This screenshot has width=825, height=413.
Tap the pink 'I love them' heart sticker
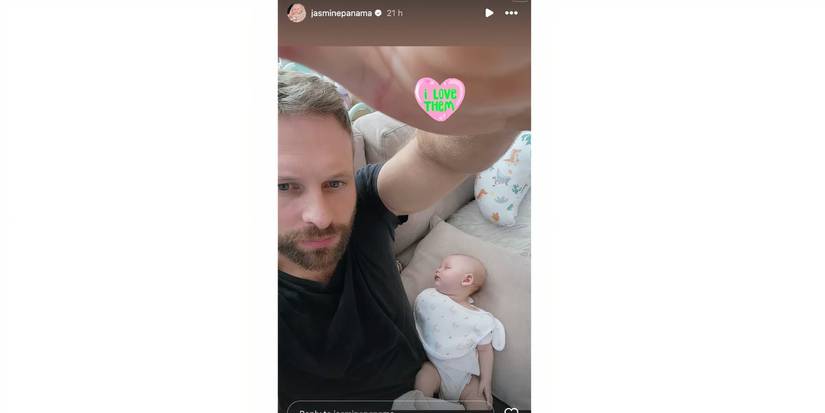(440, 99)
